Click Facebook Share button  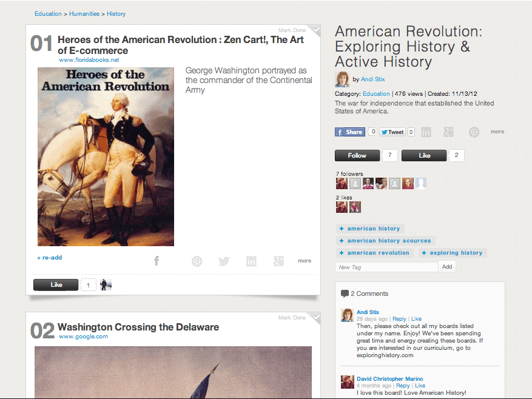[x=350, y=132]
